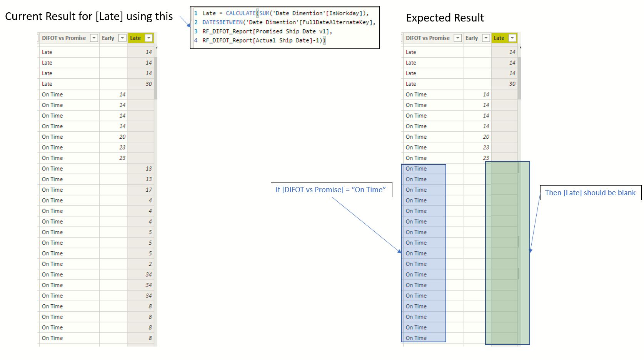This screenshot has width=644, height=360.
Task: Open Late column filter arrow in Expected Result table
Action: (512, 38)
